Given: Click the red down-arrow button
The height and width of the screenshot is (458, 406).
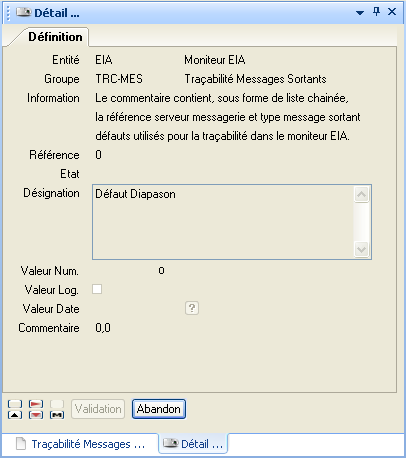Looking at the screenshot, I should (x=36, y=415).
